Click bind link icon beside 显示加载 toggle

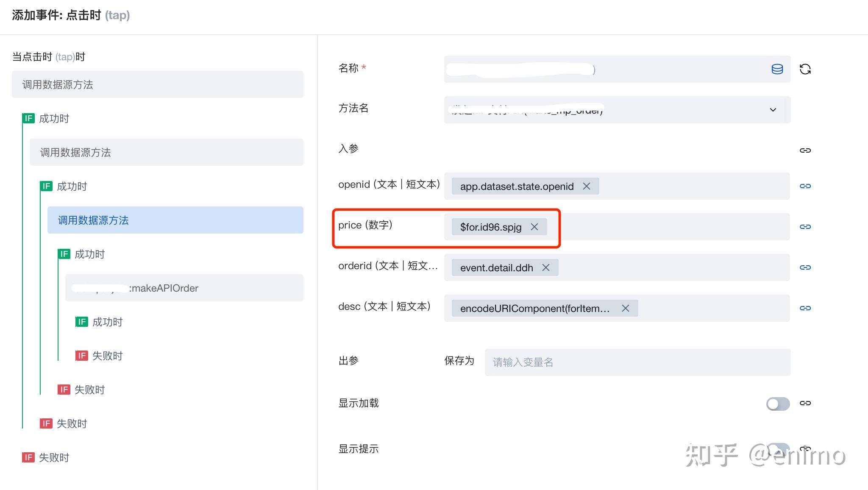click(x=805, y=403)
